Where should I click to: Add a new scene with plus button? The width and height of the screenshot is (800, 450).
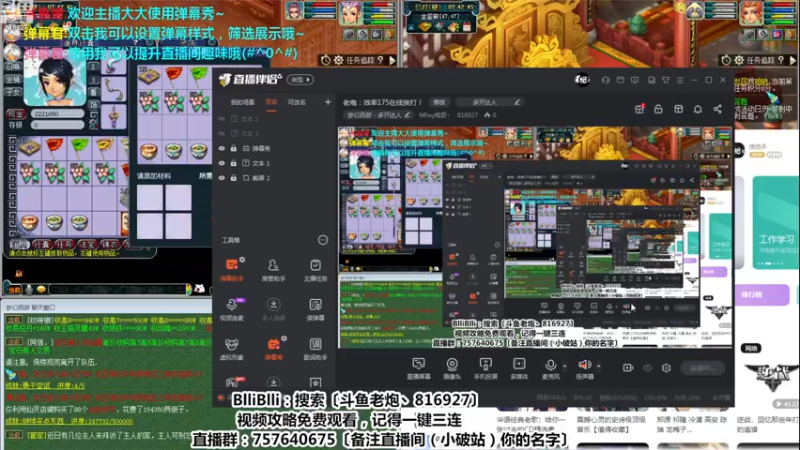point(328,102)
